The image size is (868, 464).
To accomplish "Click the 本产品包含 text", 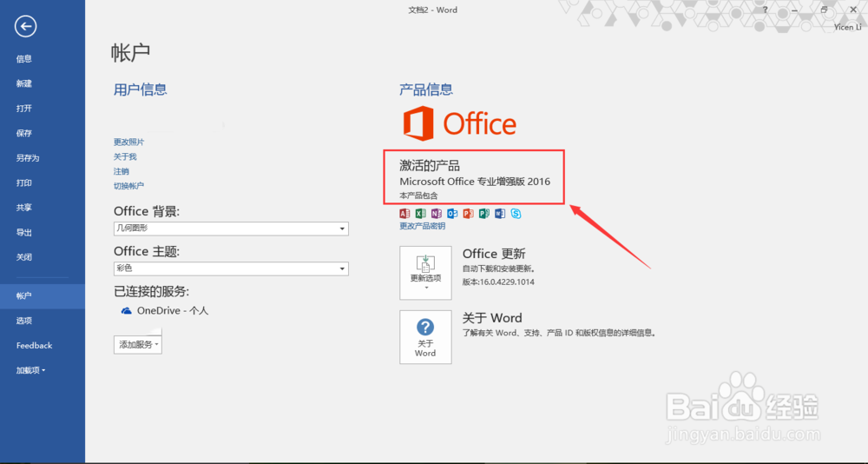I will point(418,196).
